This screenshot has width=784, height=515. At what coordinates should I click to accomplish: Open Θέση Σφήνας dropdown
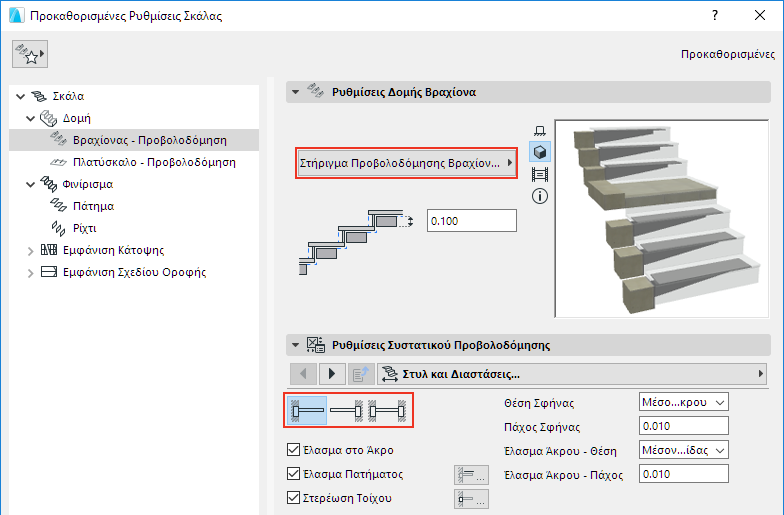[684, 402]
